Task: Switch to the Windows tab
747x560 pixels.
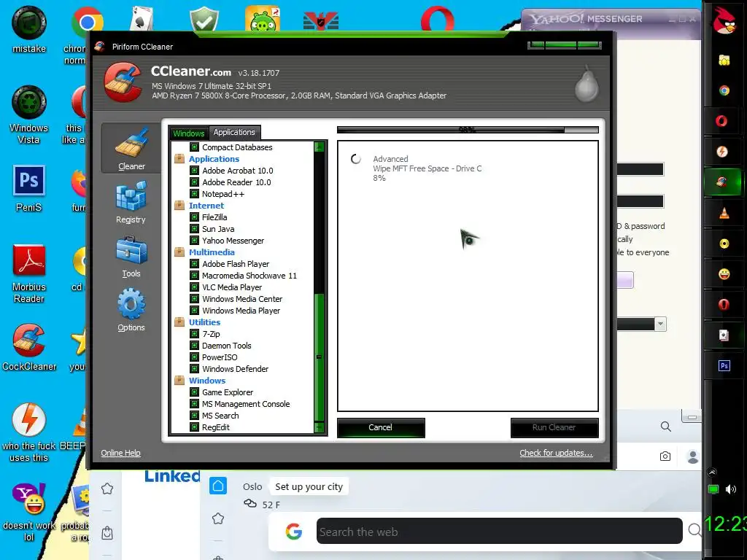Action: click(x=189, y=133)
